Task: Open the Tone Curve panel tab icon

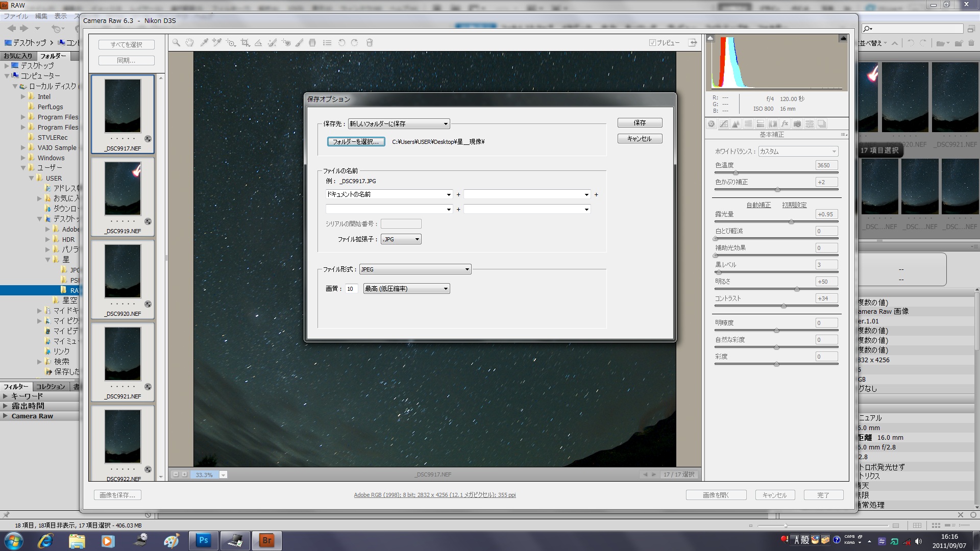Action: (x=723, y=124)
